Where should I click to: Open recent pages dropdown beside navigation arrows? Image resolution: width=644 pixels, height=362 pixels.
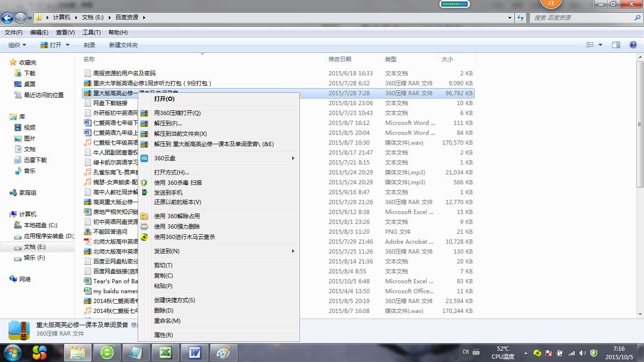(30, 18)
